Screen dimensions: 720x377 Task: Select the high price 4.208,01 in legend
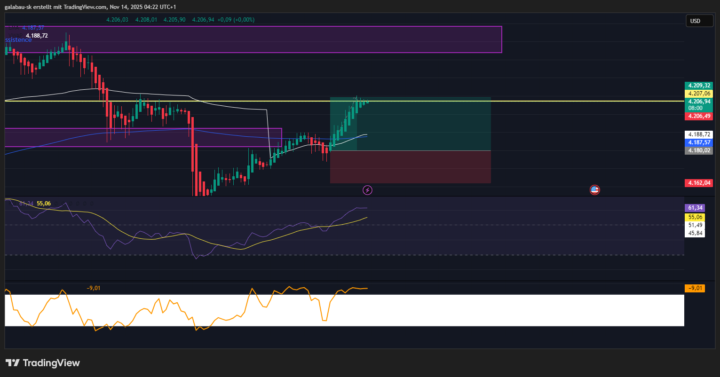click(146, 20)
